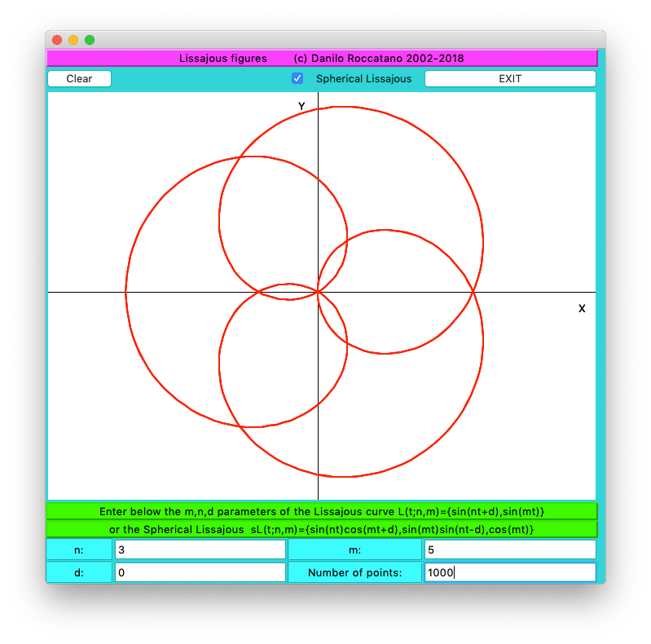Click the X axis label on plot

(582, 308)
